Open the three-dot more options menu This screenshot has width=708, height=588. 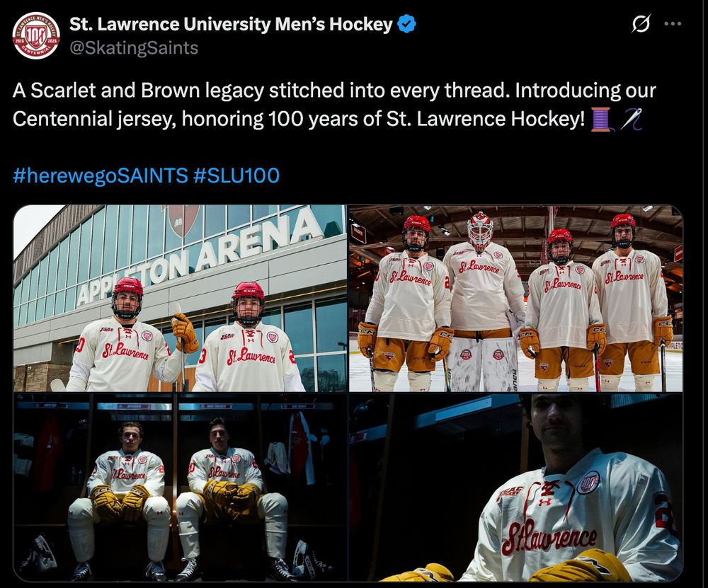673,24
